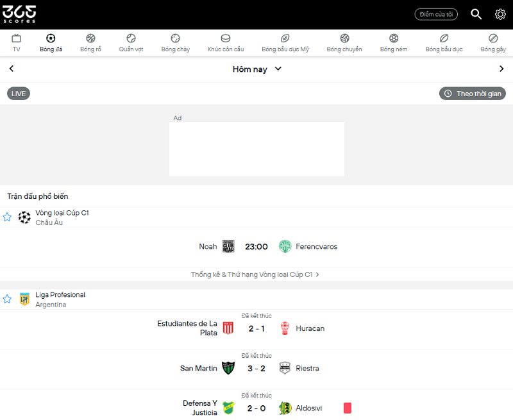Open the Điểm của tôi button
The height and width of the screenshot is (420, 513).
pyautogui.click(x=436, y=14)
